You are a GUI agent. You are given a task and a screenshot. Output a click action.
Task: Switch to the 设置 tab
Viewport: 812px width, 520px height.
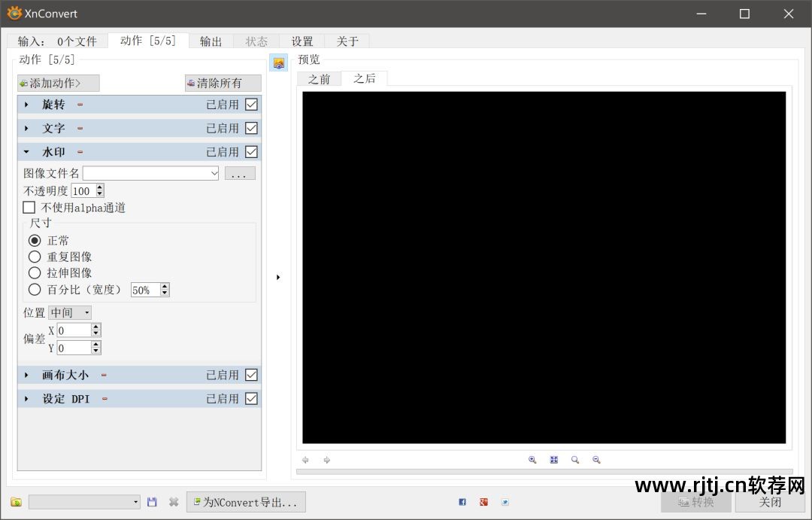(302, 41)
